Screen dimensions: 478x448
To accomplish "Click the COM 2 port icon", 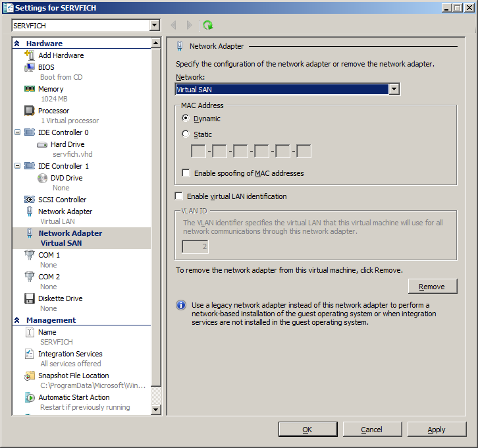I will tap(29, 276).
